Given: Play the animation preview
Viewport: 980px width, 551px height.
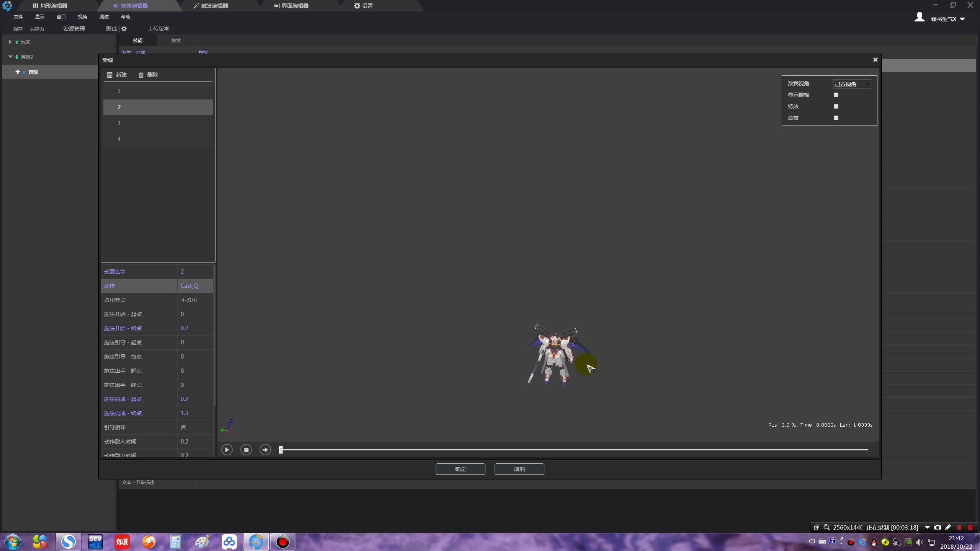Looking at the screenshot, I should (x=227, y=450).
